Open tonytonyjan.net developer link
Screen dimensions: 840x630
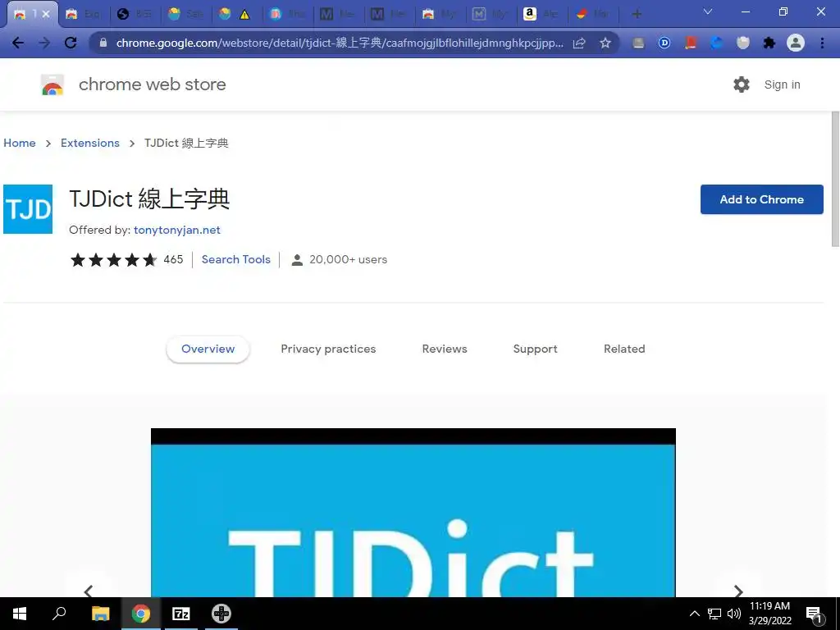tap(177, 230)
